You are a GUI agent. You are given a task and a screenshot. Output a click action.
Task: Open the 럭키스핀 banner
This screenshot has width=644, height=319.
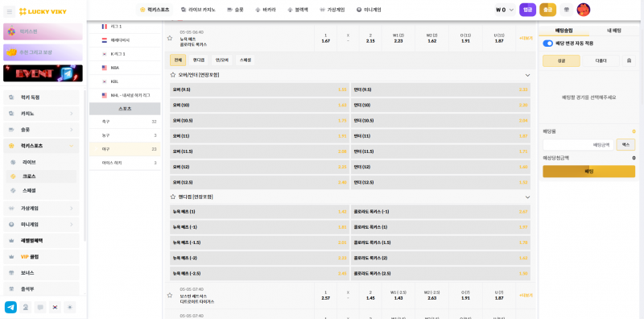coord(43,31)
